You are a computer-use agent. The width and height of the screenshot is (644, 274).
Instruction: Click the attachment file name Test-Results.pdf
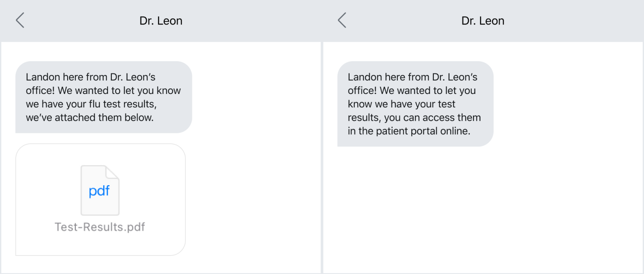(100, 227)
